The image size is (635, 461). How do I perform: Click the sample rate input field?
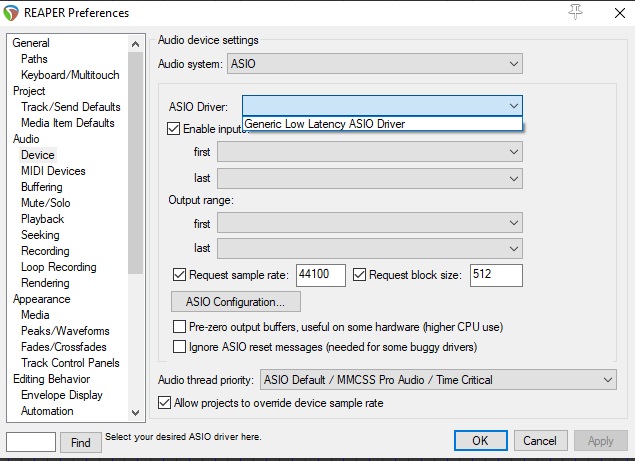(320, 275)
